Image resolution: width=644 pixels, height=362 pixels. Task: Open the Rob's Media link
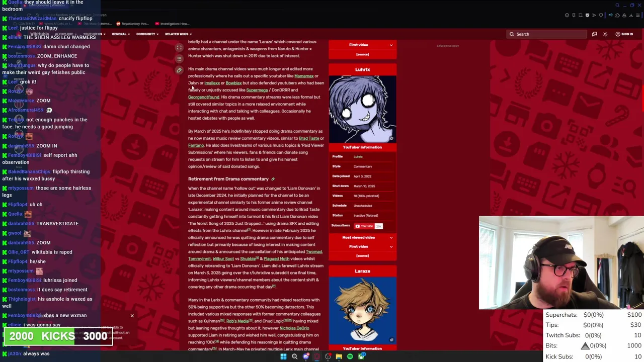coord(237,321)
